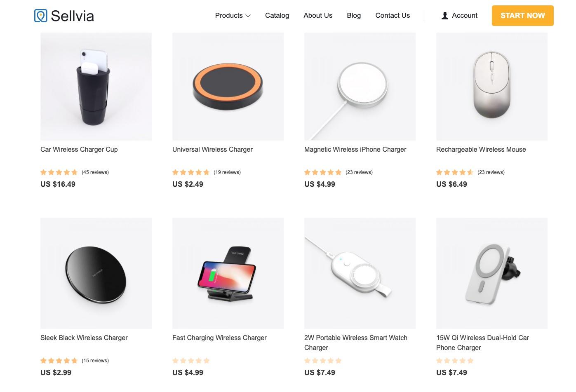Click the empty stars under Fast Charging Wireless Charger
The height and width of the screenshot is (392, 576).
point(191,361)
